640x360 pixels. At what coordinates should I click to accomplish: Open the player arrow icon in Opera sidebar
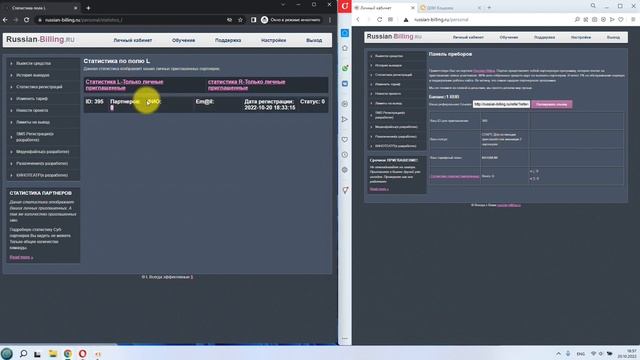pyautogui.click(x=345, y=119)
